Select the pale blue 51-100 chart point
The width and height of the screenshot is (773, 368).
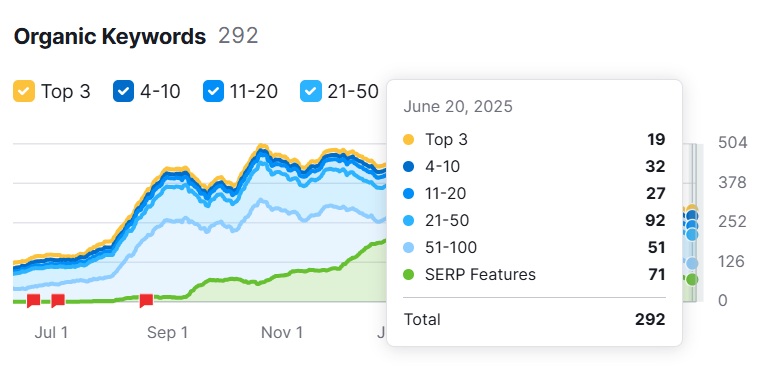[692, 264]
